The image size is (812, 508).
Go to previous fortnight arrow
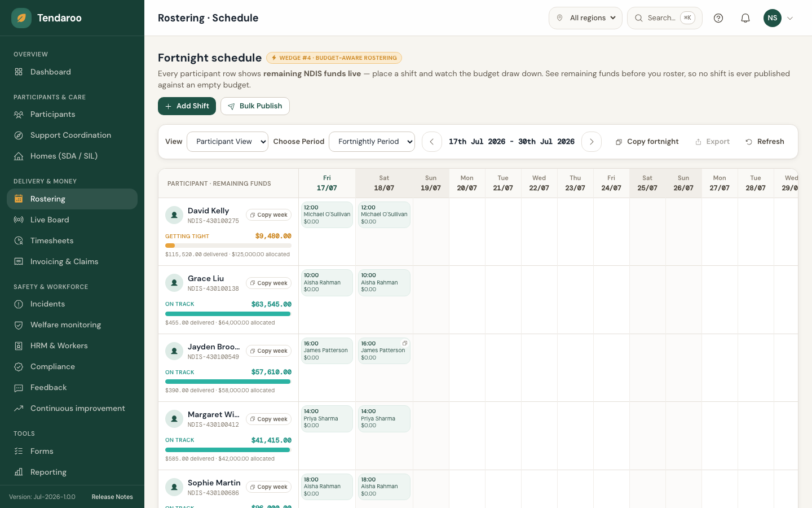point(432,142)
